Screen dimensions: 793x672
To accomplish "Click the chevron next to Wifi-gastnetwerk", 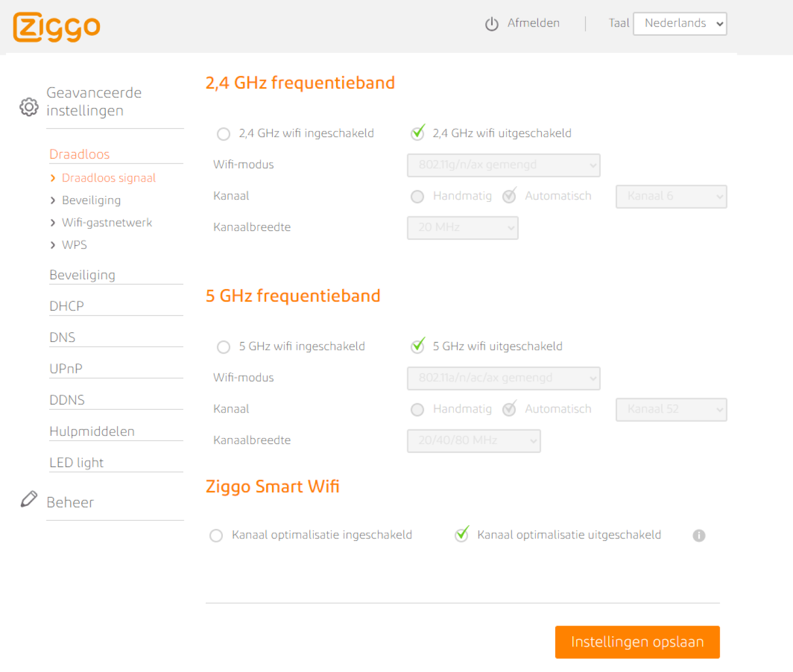I will pyautogui.click(x=52, y=223).
